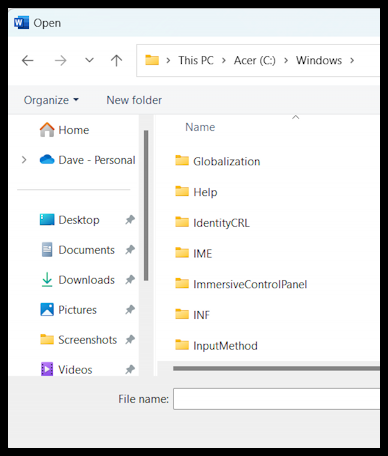Select the Globalization folder name

(227, 162)
